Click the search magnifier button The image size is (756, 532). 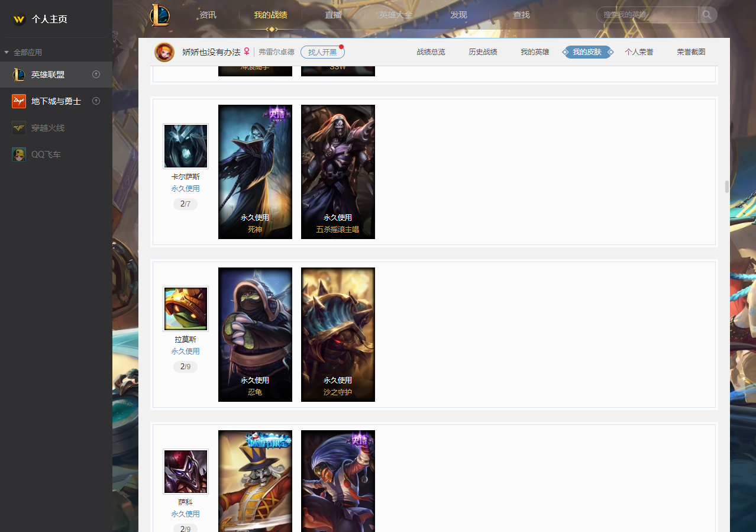point(707,15)
